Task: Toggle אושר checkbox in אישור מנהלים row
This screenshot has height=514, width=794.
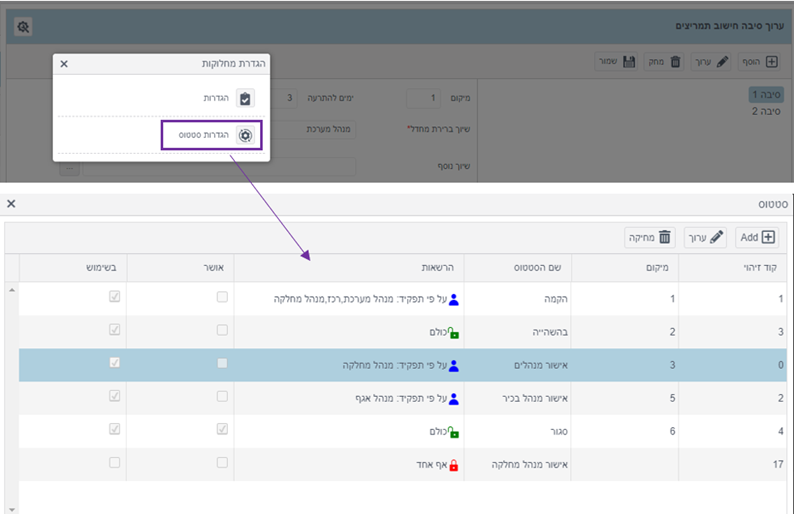Action: tap(222, 363)
